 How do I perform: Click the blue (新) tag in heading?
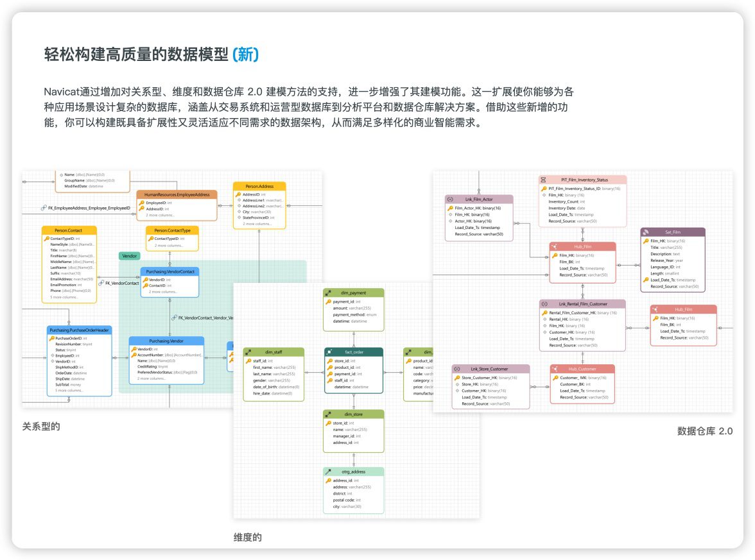click(x=245, y=55)
